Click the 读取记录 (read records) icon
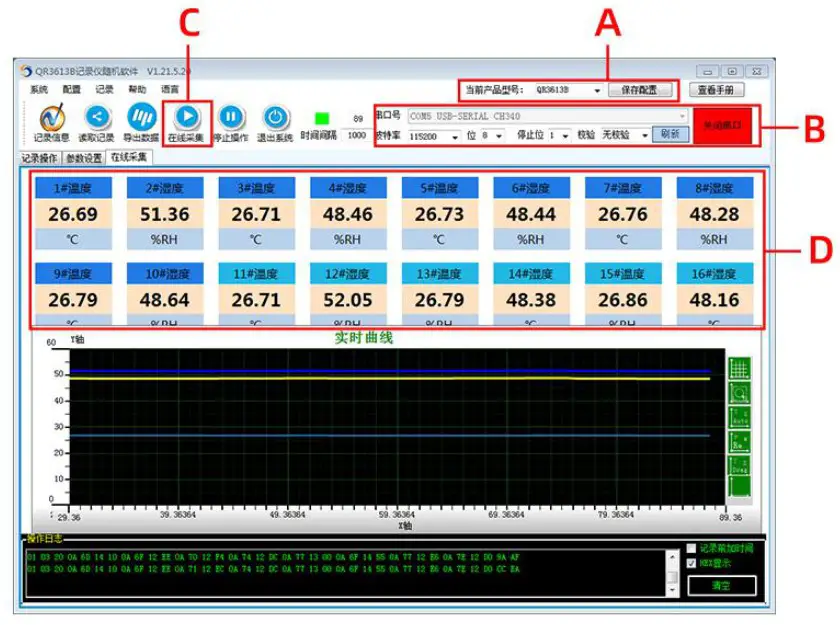Viewport: 840px width, 625px height. pyautogui.click(x=95, y=117)
